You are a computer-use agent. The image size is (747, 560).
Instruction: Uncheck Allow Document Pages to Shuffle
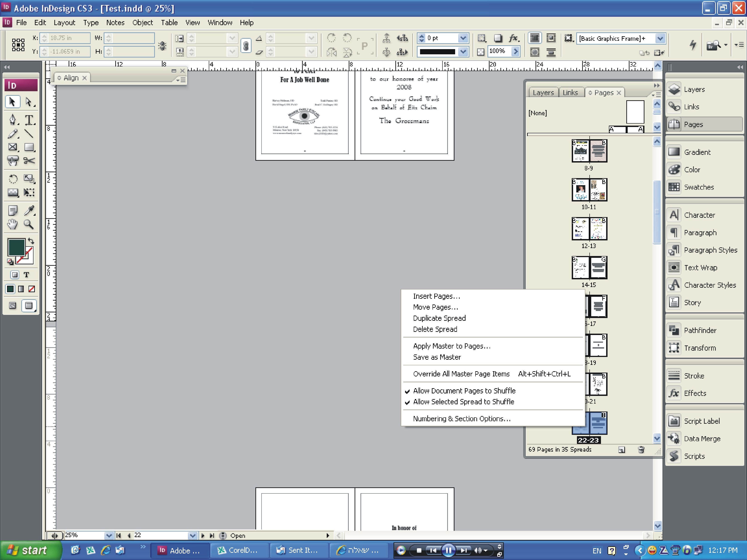pos(464,391)
